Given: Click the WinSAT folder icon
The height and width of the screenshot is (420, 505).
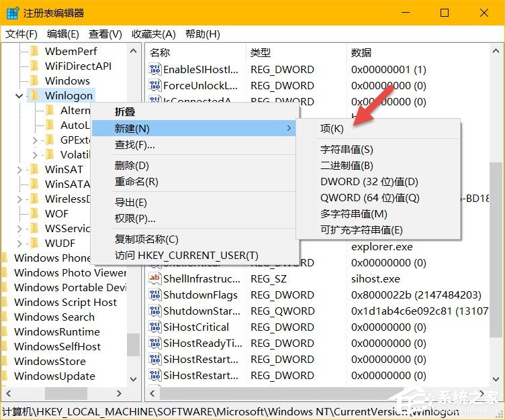Looking at the screenshot, I should point(34,170).
